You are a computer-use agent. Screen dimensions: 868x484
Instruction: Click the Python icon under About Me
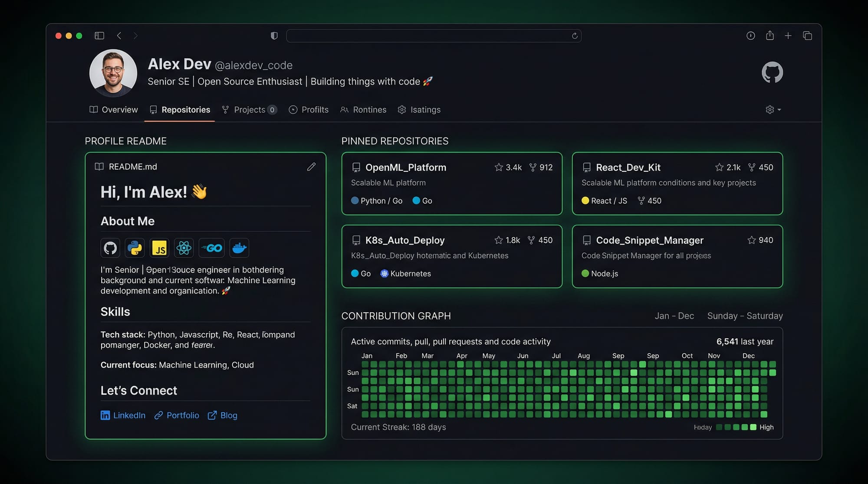pos(135,248)
